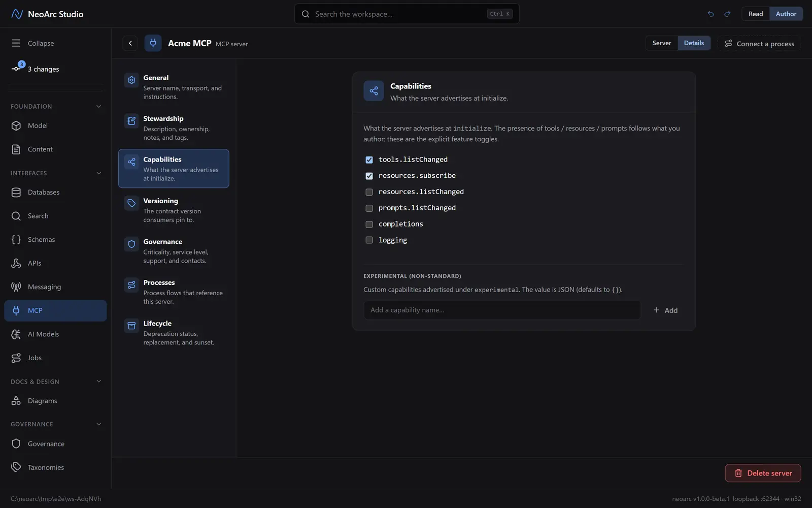Click the General gear icon

(131, 80)
